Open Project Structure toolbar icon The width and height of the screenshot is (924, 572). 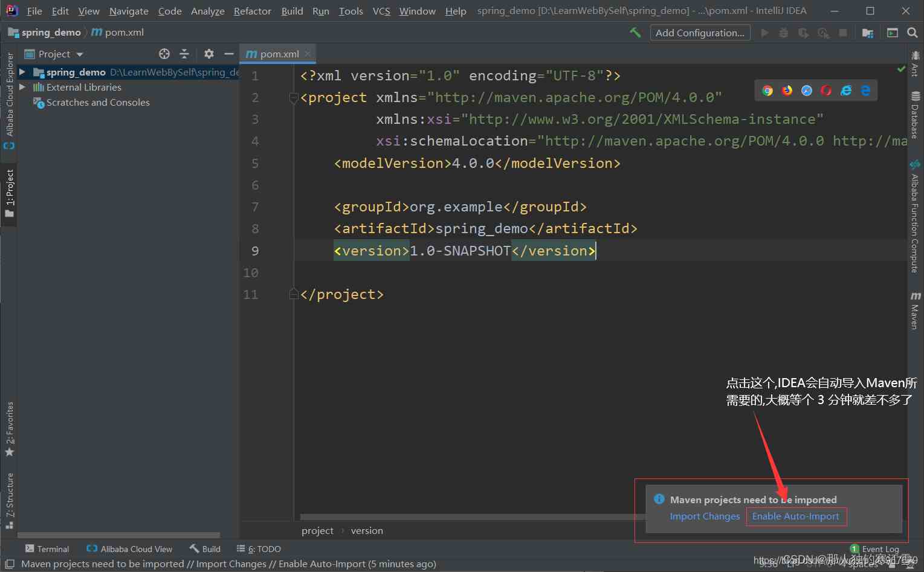click(867, 33)
